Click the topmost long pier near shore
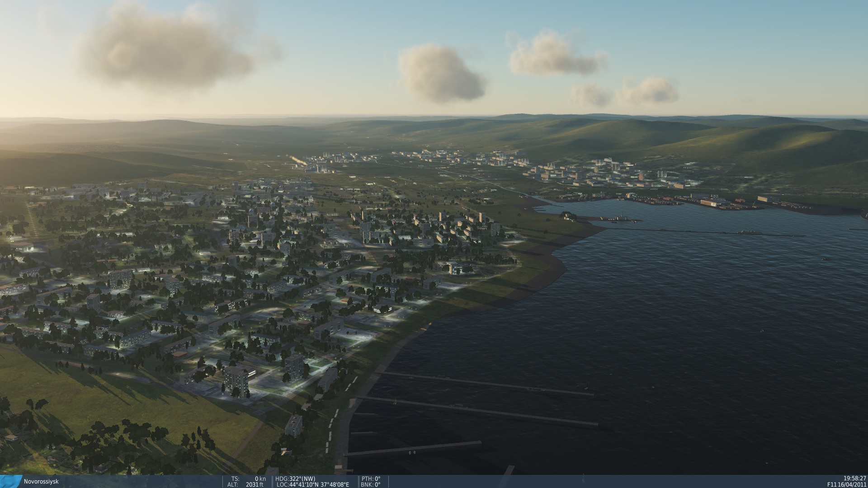Viewport: 868px width, 488px height. coord(484,383)
